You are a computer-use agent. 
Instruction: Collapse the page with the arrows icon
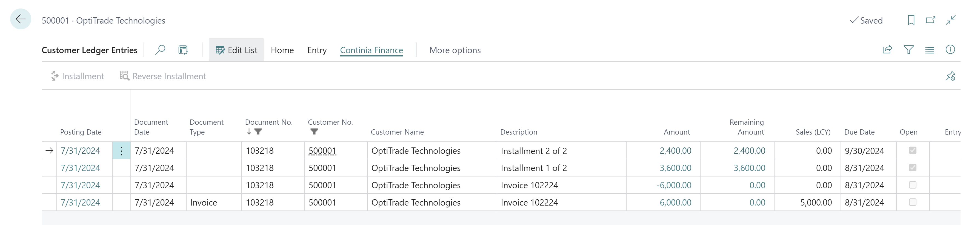[x=951, y=20]
